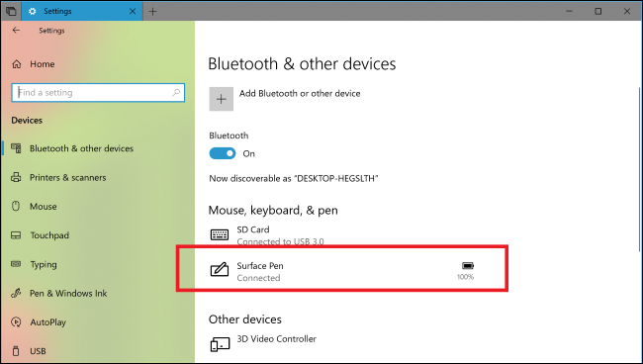Open Printers & scanners via printer icon
The width and height of the screenshot is (643, 364).
[16, 177]
